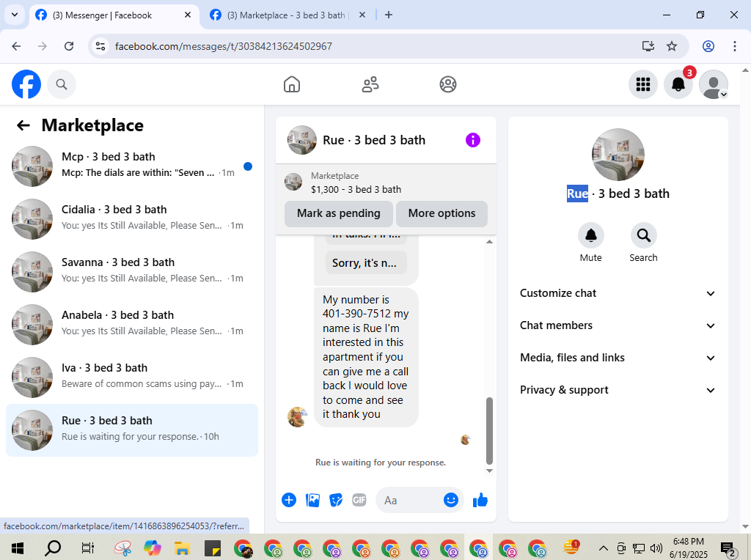Close the Marketplace browser tab
751x560 pixels.
(362, 15)
